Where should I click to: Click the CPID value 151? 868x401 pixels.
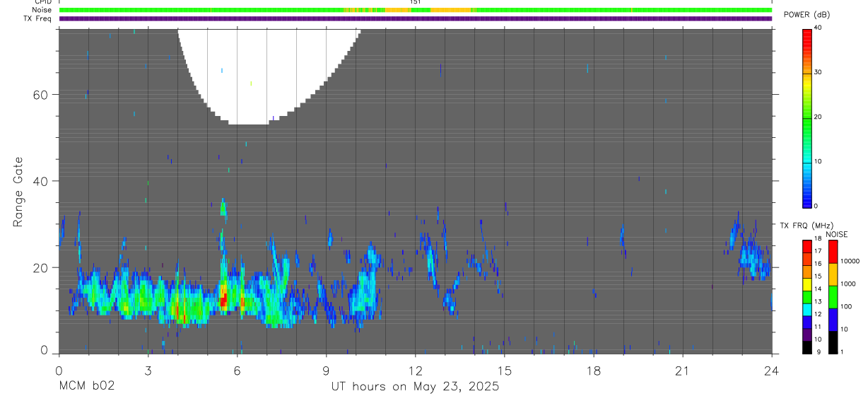pos(415,2)
